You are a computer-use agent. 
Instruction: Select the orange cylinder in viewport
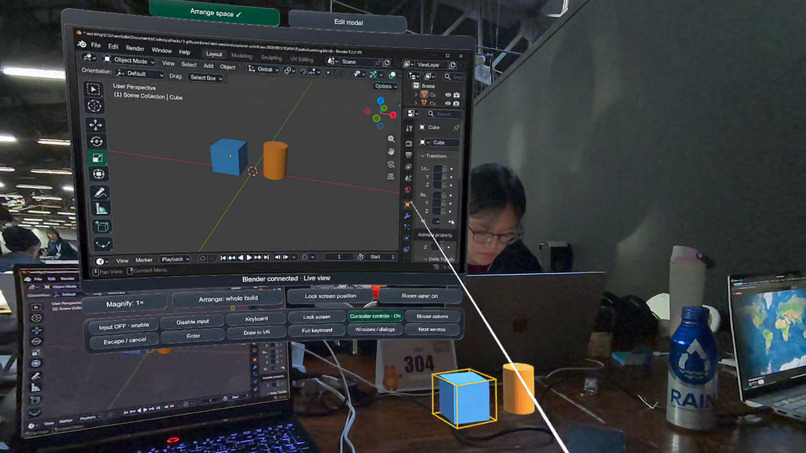276,160
